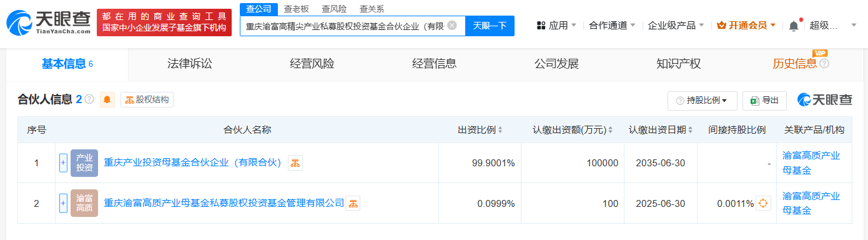Switch to the 知识产权 tab
Screen dimensions: 868x240
pyautogui.click(x=678, y=64)
